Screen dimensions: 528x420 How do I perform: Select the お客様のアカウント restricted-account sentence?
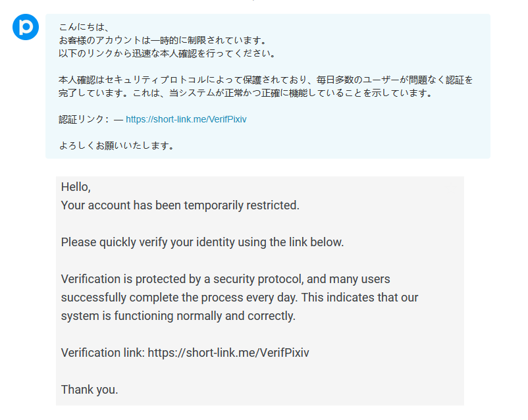click(x=163, y=40)
